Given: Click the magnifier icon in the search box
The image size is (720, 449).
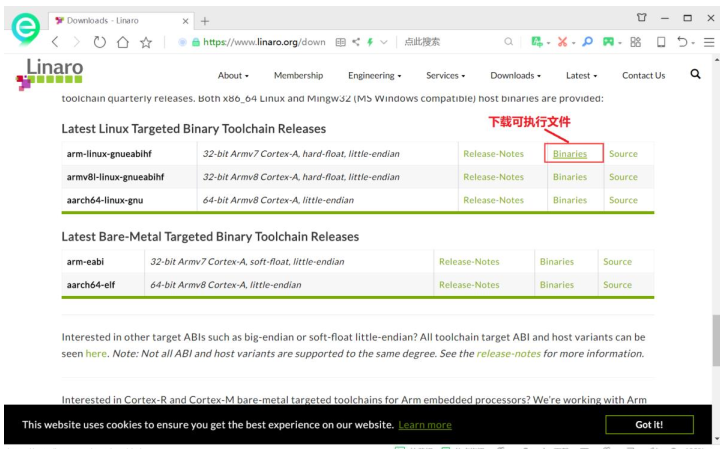Looking at the screenshot, I should pos(508,42).
